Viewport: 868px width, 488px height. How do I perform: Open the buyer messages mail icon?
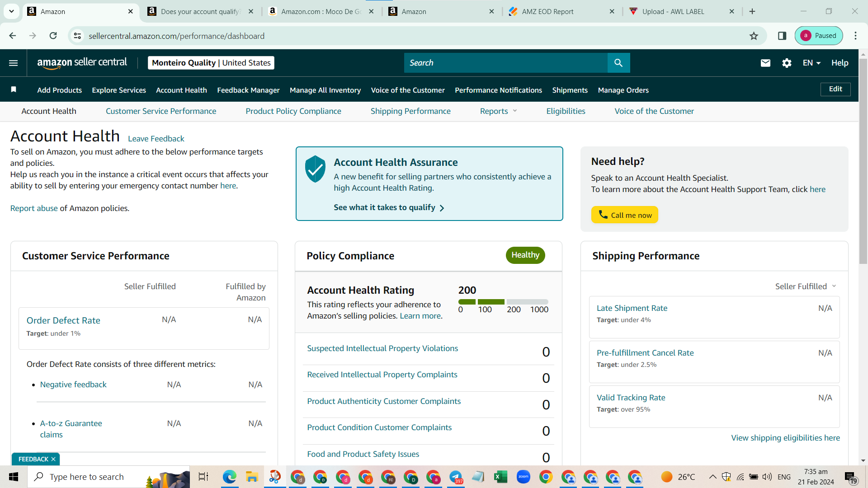[765, 63]
